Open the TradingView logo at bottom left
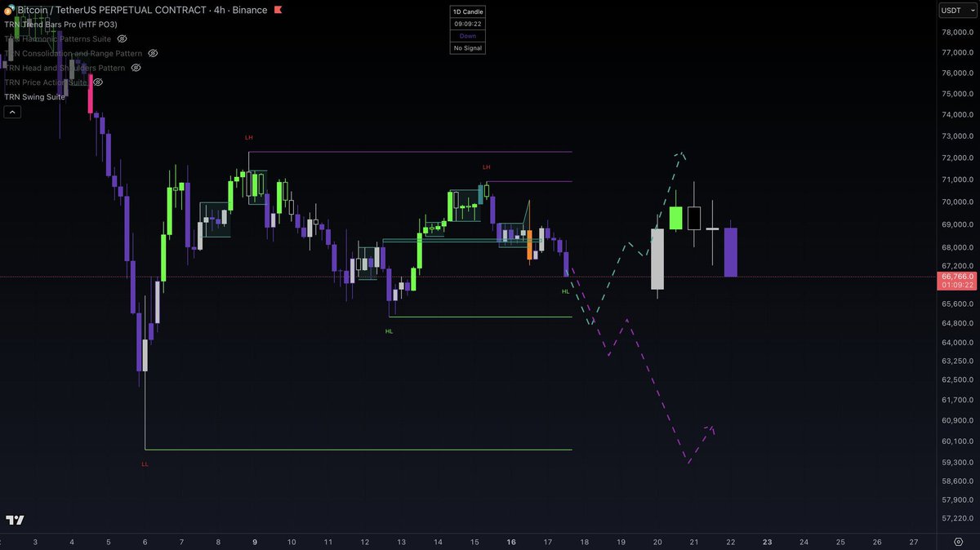 pos(14,521)
